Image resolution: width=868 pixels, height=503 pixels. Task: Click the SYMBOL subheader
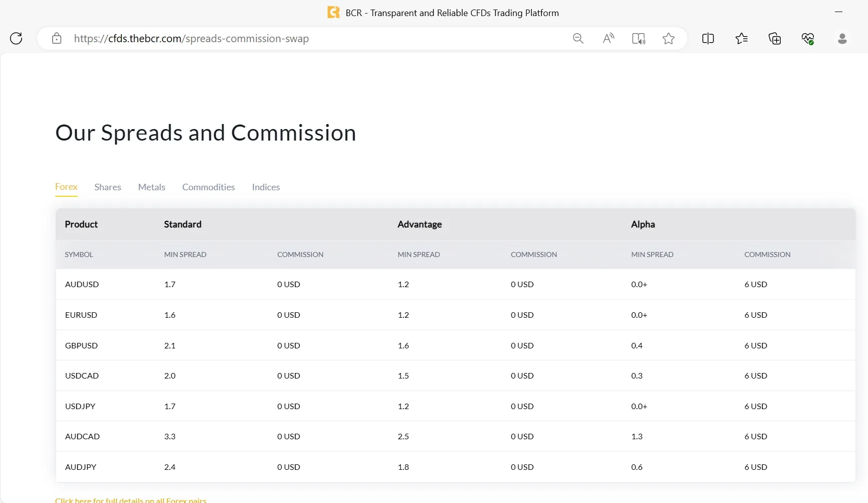click(x=79, y=255)
